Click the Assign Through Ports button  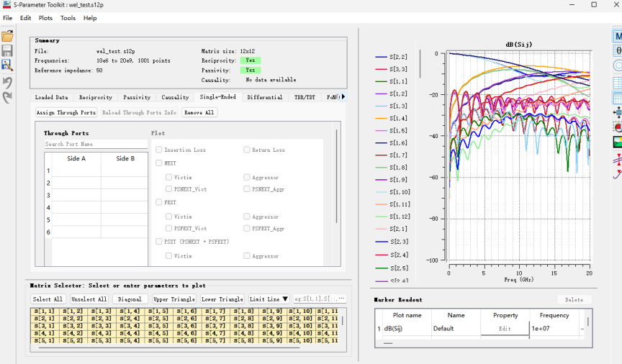pyautogui.click(x=66, y=113)
